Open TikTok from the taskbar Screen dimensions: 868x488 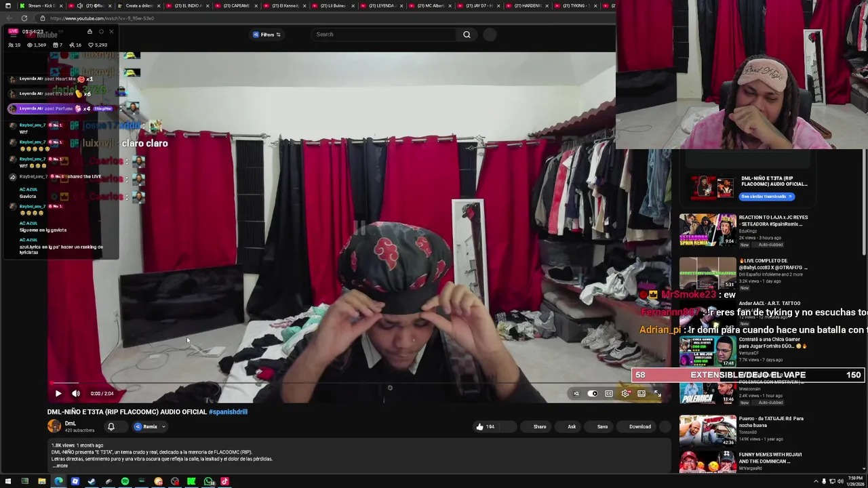pyautogui.click(x=224, y=482)
